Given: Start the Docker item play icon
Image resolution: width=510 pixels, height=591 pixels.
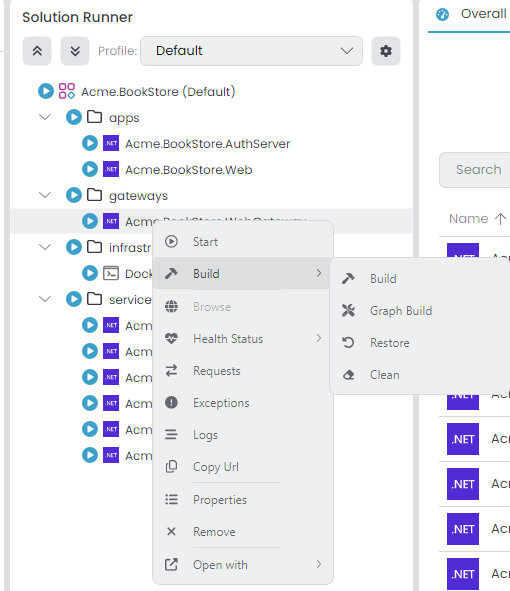Looking at the screenshot, I should (x=90, y=273).
